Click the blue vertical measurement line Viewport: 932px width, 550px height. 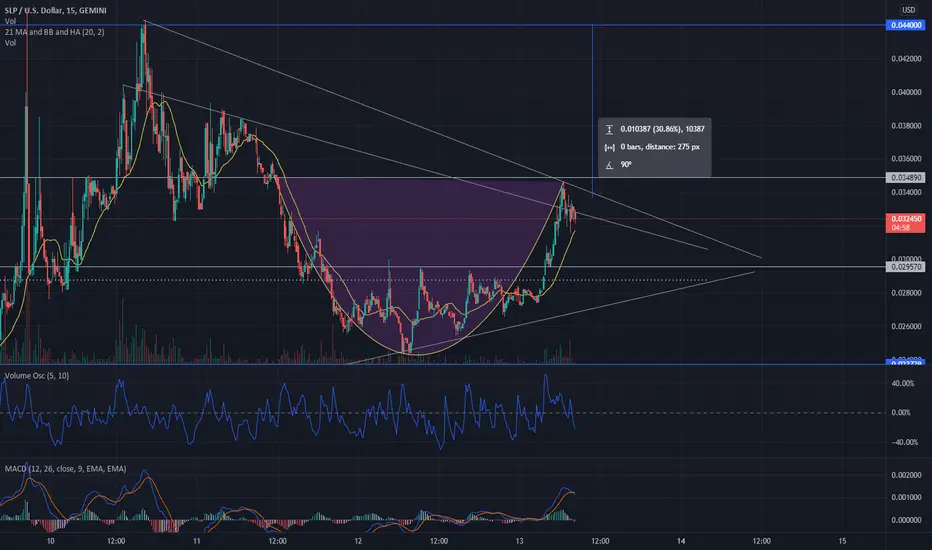coord(592,110)
